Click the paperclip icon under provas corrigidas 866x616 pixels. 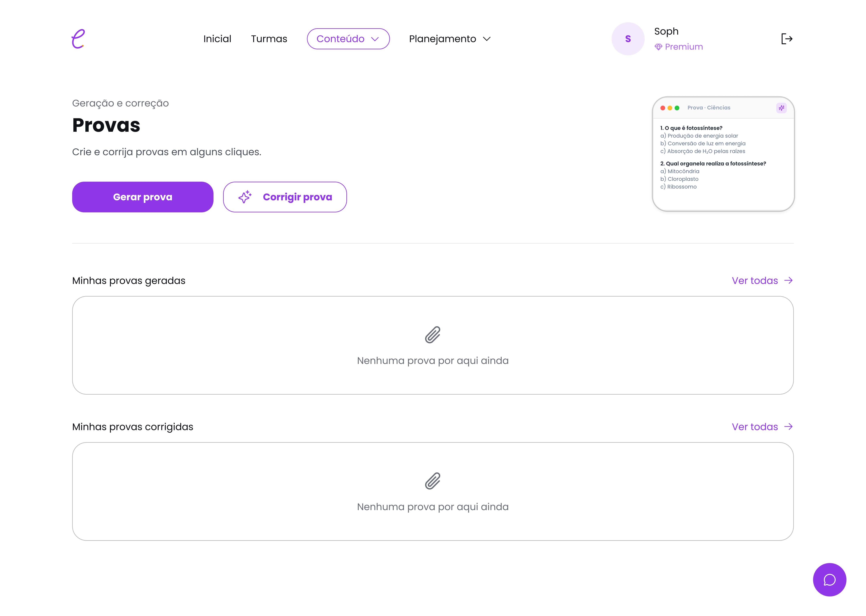pyautogui.click(x=433, y=481)
